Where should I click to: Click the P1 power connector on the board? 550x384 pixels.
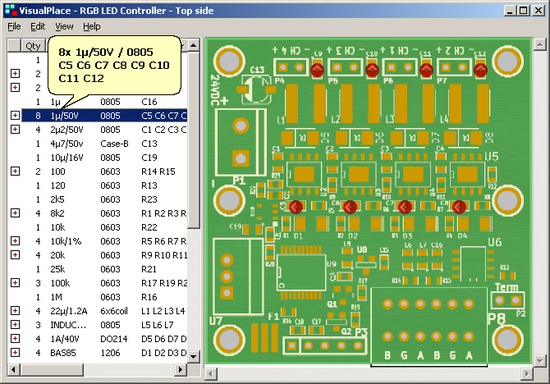pyautogui.click(x=241, y=142)
